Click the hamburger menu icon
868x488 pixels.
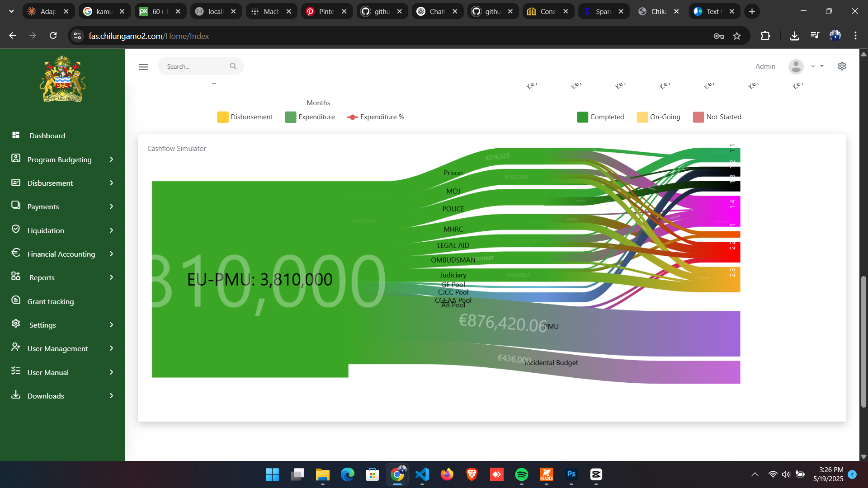(x=143, y=67)
